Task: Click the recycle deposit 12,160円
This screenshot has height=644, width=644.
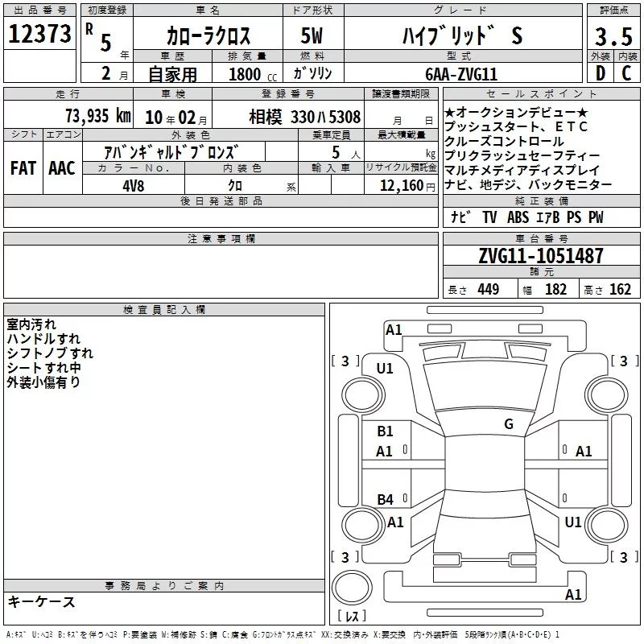Action: 407,186
